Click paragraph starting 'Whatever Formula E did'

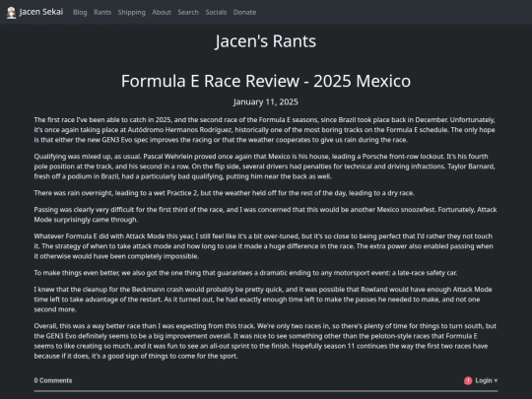[266, 246]
